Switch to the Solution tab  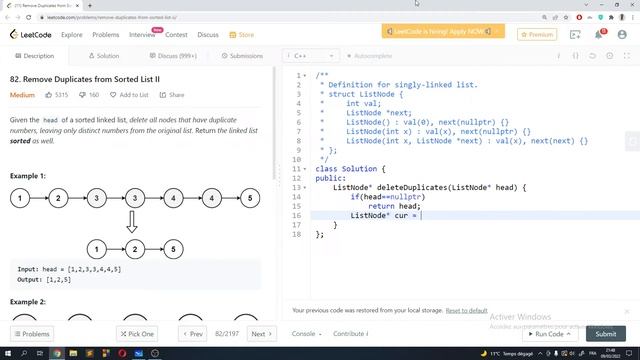(104, 56)
